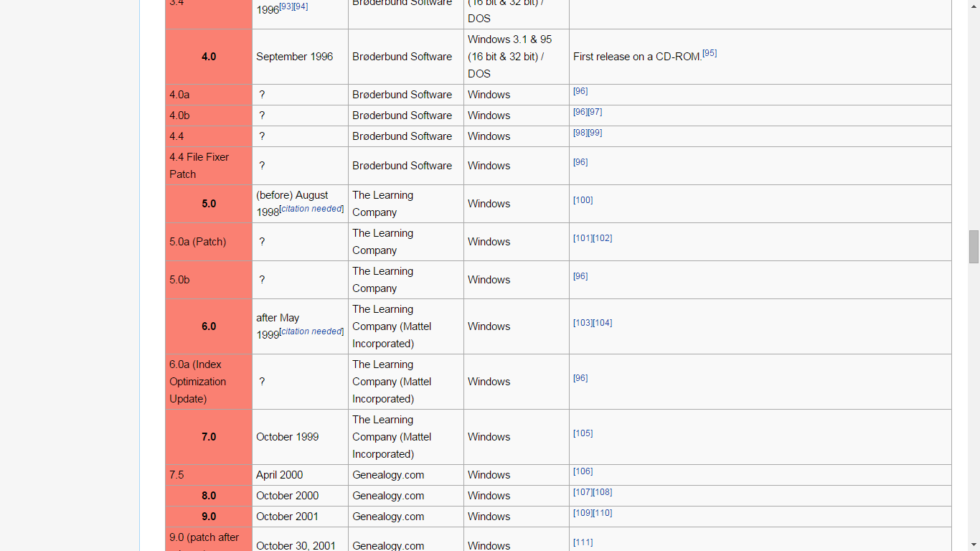Click reference [96] in the 4.0a row
This screenshot has width=980, height=551.
(580, 91)
